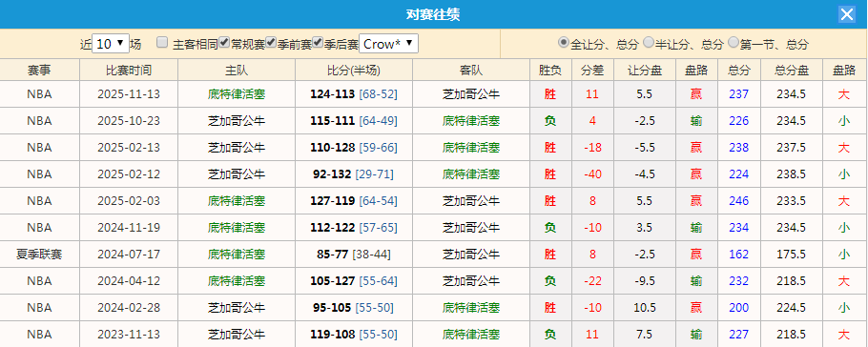Click 底特律活塞 away team in 2025-02-12 row
Screen dimensions: 868x347
tap(471, 173)
